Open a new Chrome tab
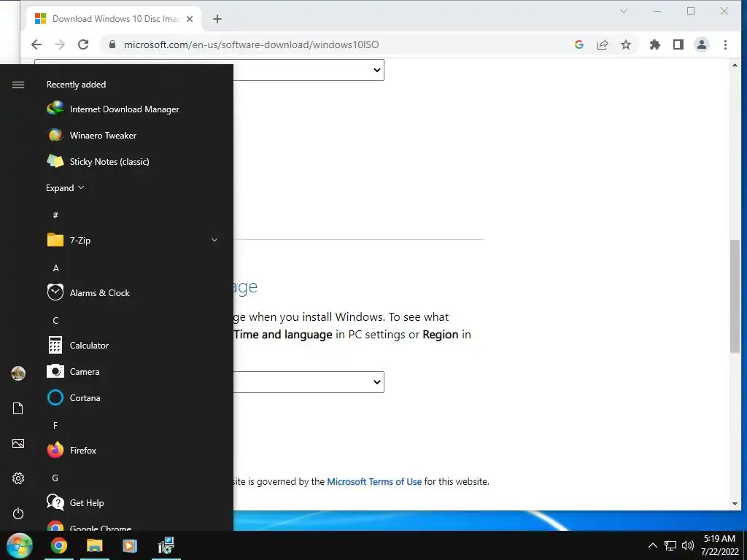This screenshot has width=747, height=560. [217, 19]
